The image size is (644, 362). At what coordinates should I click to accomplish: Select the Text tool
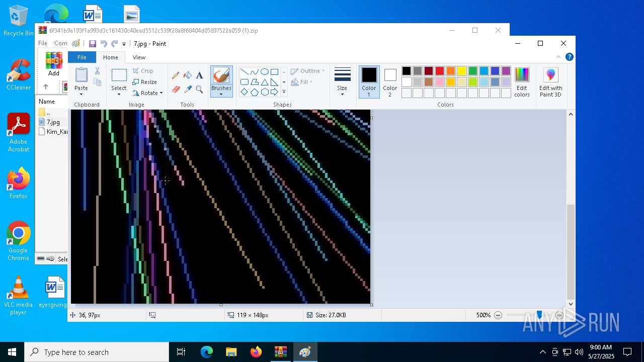pos(199,75)
